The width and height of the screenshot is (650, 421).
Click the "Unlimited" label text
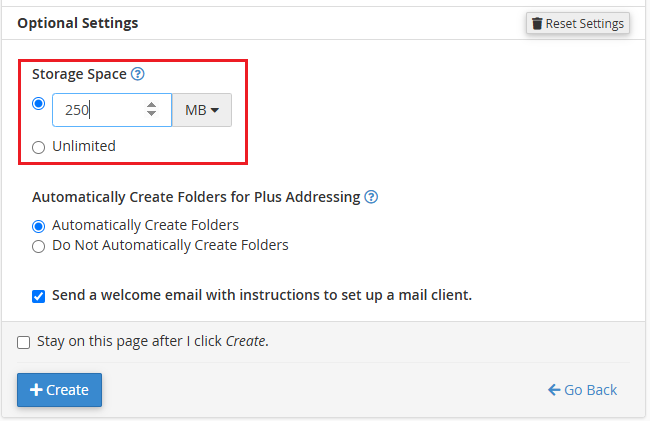pyautogui.click(x=84, y=146)
